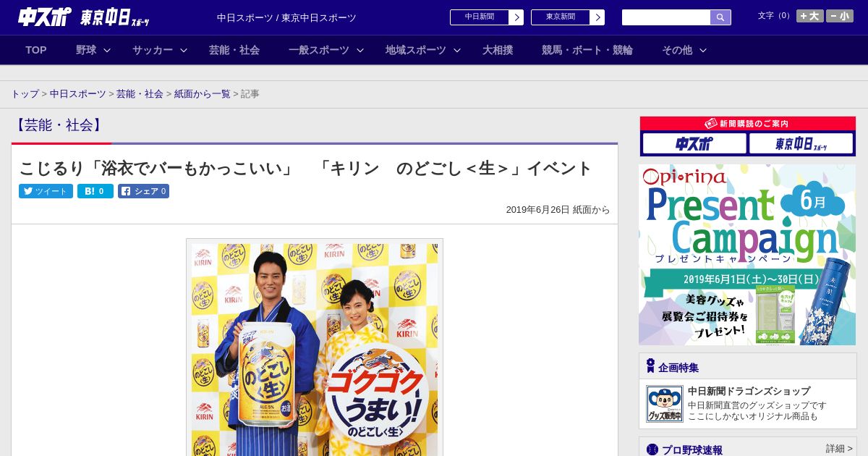Viewport: 868px width, 456px height.
Task: Share article with Twitter ツイート button
Action: coord(46,191)
